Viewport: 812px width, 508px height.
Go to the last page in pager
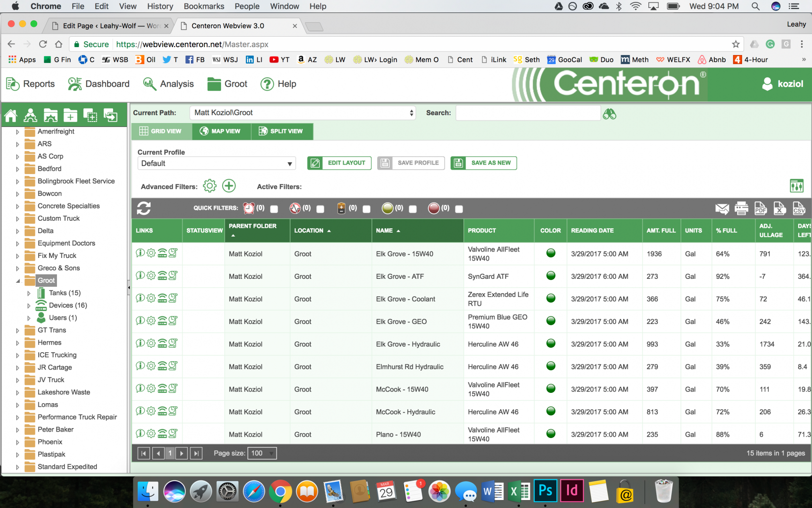click(196, 453)
